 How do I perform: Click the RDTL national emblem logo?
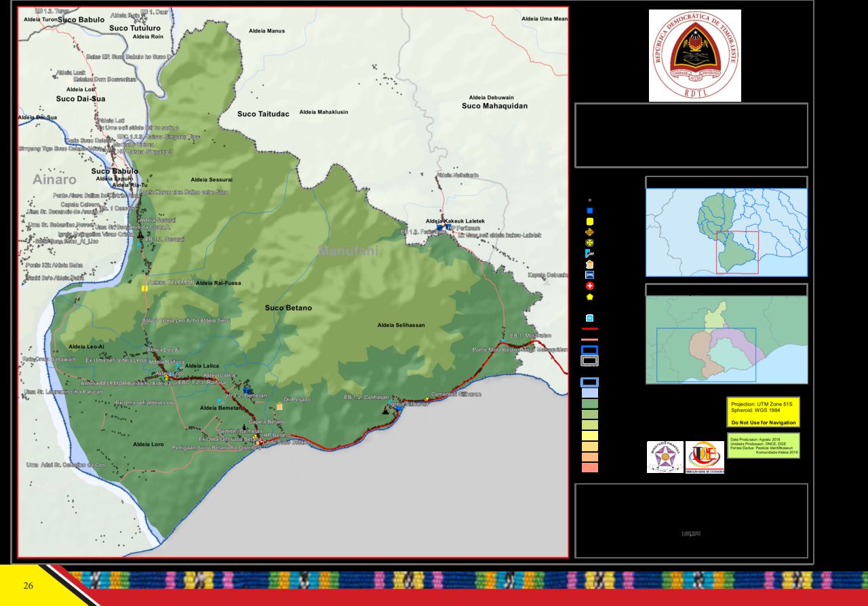tap(694, 56)
